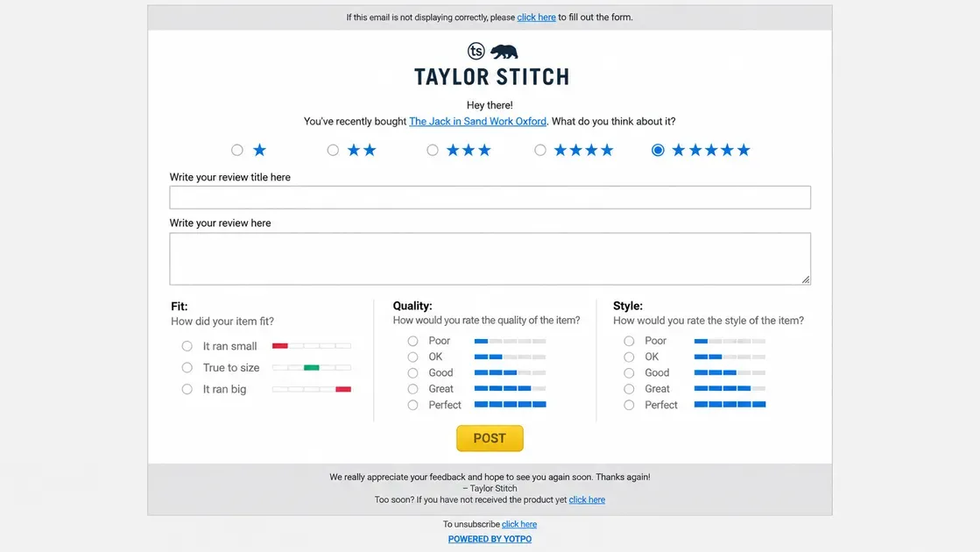Click the style Perfect five-segment bar
Viewport: 980px width, 552px height.
pyautogui.click(x=730, y=405)
